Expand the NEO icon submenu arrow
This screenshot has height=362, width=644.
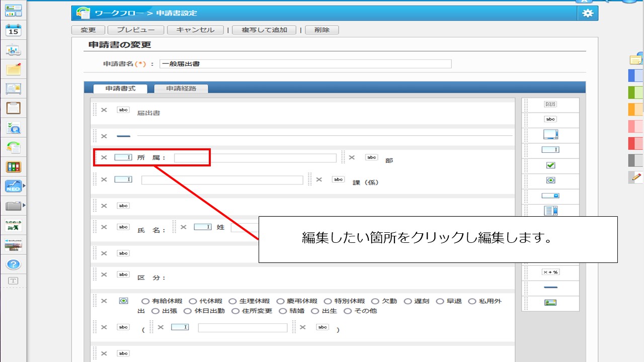coord(24,187)
